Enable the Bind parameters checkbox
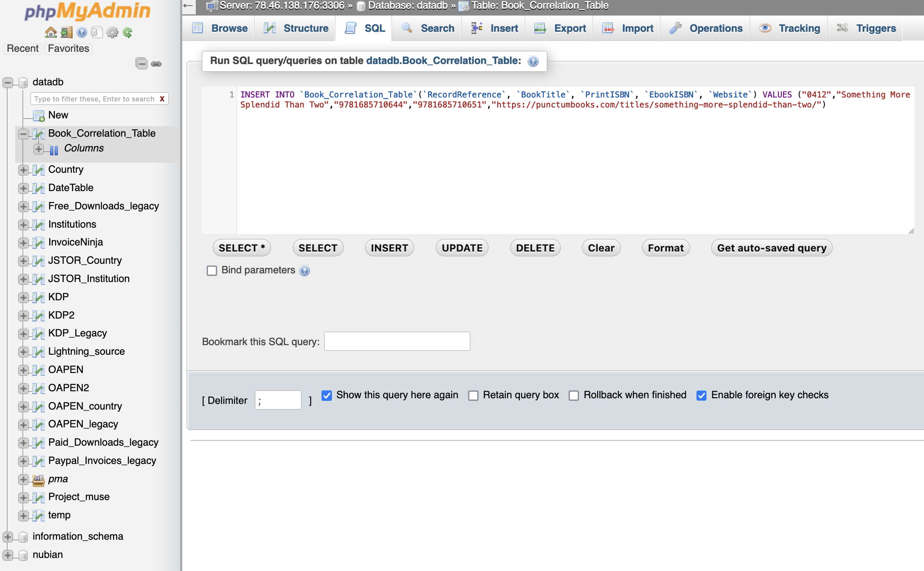This screenshot has width=924, height=571. point(212,271)
